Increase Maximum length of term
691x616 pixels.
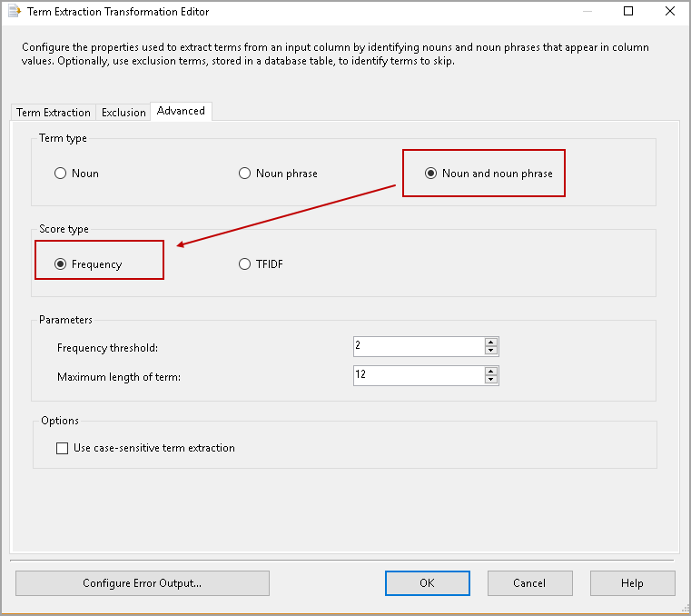pyautogui.click(x=491, y=372)
